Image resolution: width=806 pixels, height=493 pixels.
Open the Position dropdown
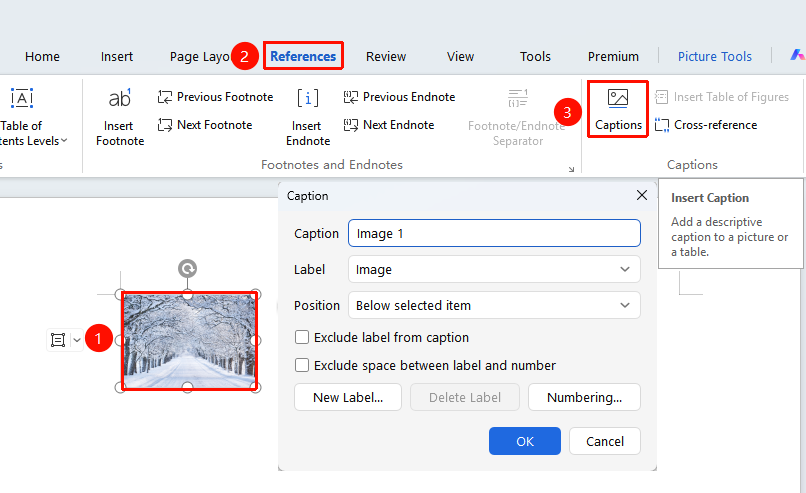point(494,305)
